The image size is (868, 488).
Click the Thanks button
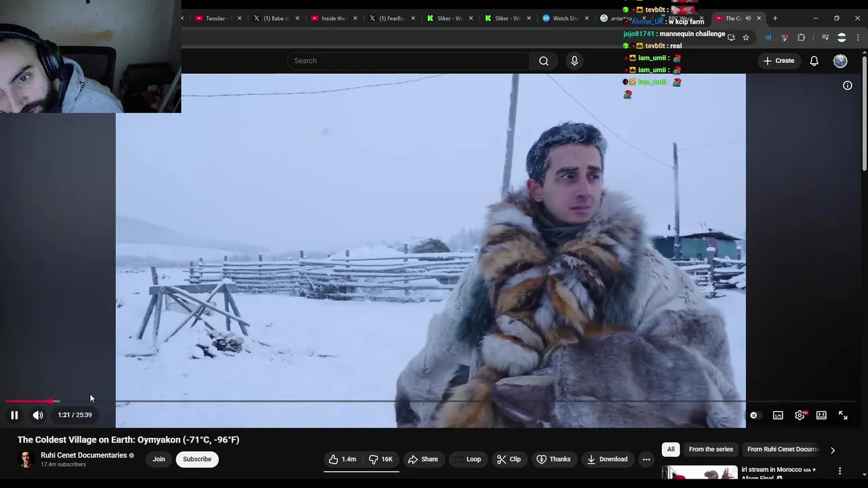553,460
